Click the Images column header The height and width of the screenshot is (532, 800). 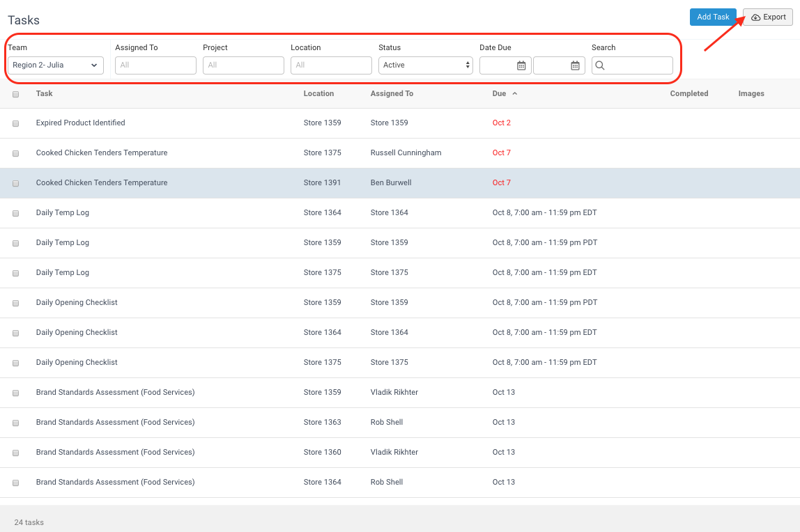(751, 93)
